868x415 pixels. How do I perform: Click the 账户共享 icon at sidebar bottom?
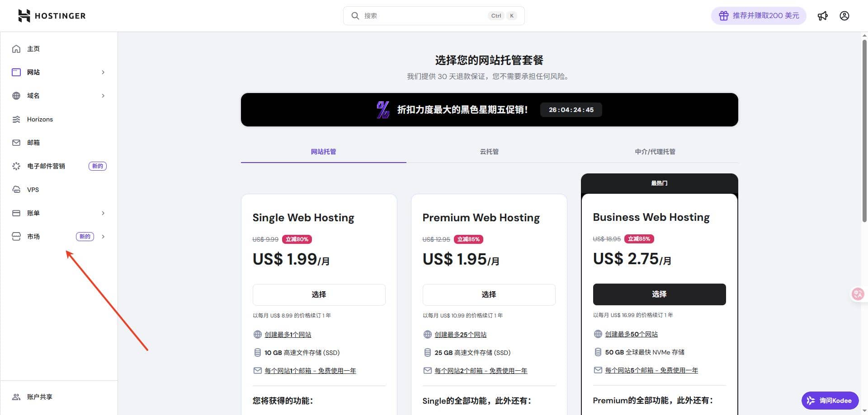point(16,396)
